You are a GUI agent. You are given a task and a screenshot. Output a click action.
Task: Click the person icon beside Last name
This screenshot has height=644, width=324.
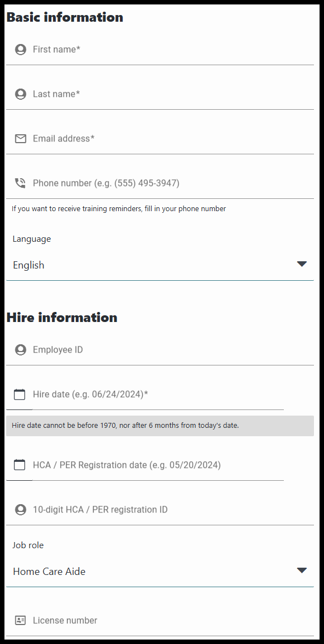point(20,94)
